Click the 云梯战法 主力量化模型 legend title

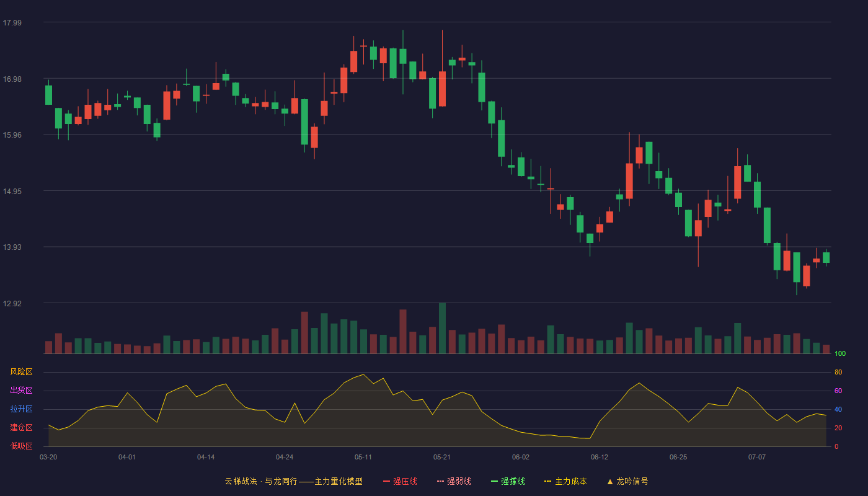point(293,481)
